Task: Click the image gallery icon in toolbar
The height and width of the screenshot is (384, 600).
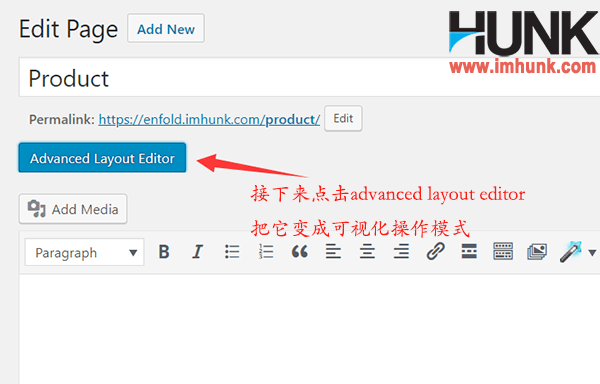Action: point(537,252)
